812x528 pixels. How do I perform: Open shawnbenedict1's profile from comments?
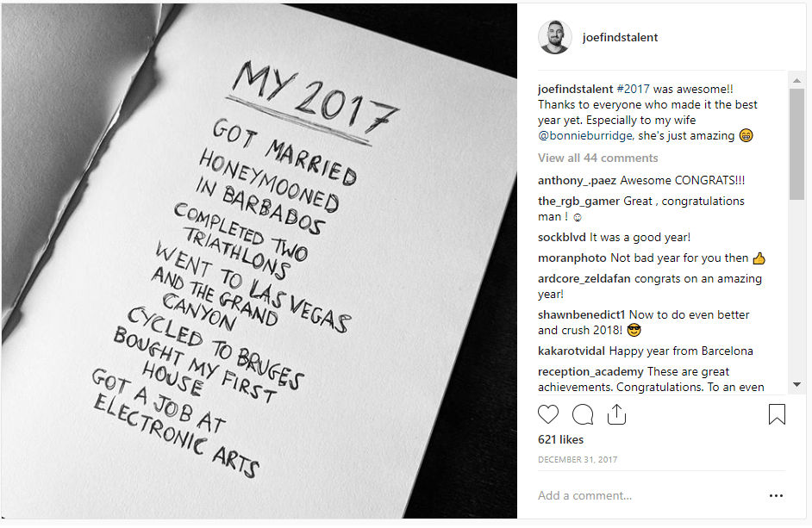(x=580, y=314)
